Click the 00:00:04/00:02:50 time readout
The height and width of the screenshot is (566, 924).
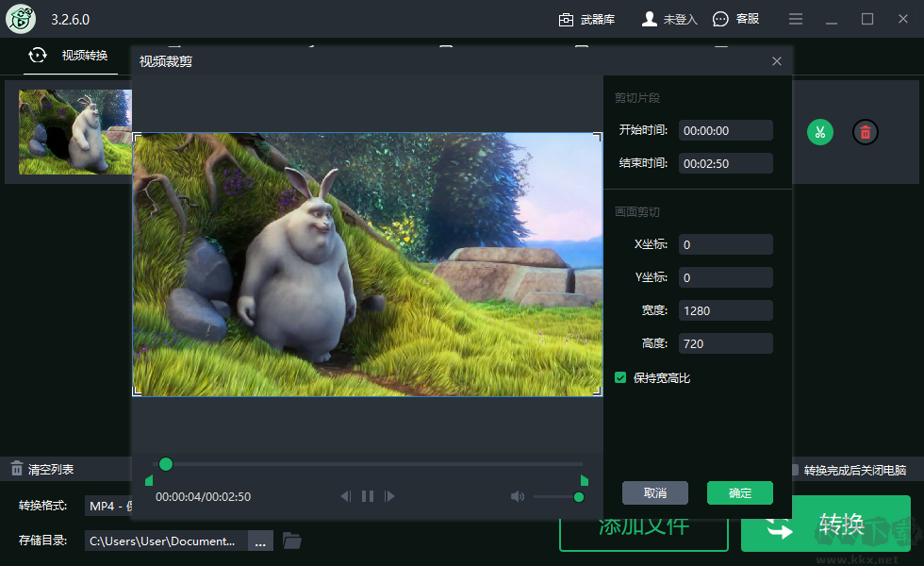(204, 496)
